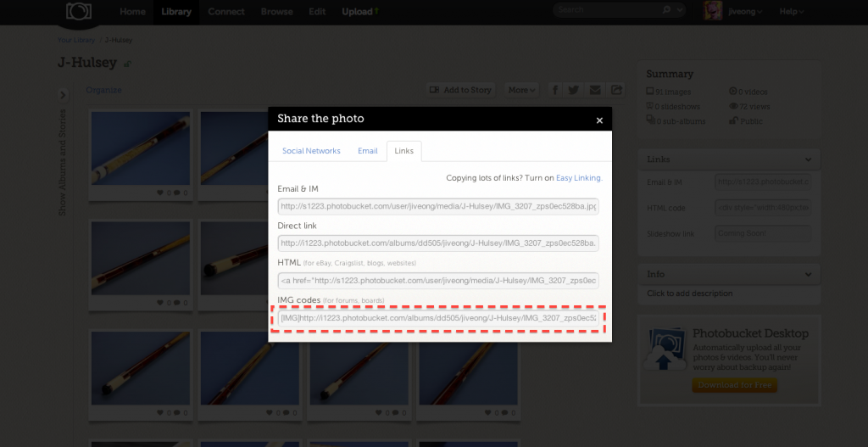This screenshot has height=447, width=868.
Task: Click the Upload button in the top bar
Action: point(360,12)
